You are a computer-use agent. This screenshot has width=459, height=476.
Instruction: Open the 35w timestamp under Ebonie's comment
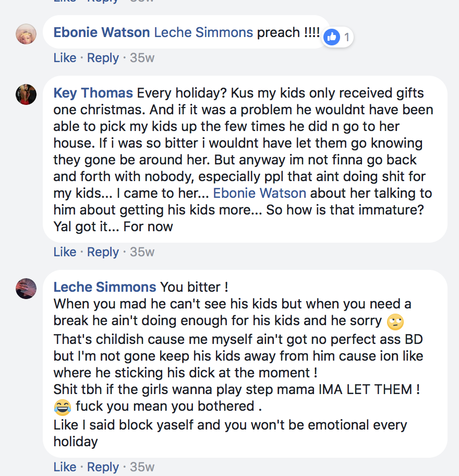click(142, 58)
